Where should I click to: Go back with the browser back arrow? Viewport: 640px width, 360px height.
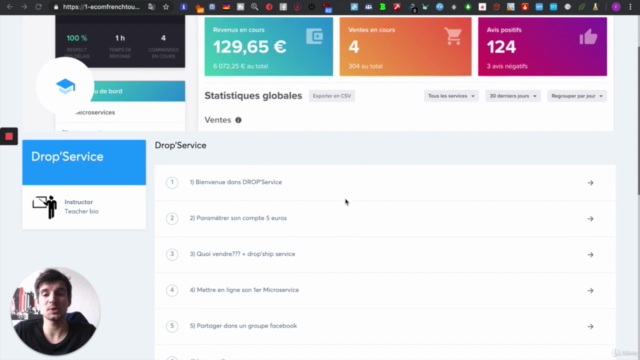pyautogui.click(x=10, y=7)
